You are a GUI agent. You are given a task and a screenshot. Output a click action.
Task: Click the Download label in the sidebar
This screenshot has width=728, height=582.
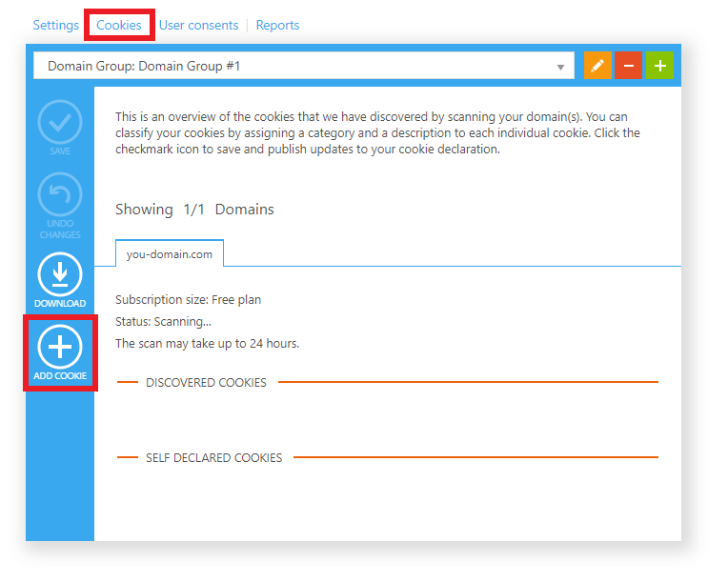pyautogui.click(x=60, y=304)
